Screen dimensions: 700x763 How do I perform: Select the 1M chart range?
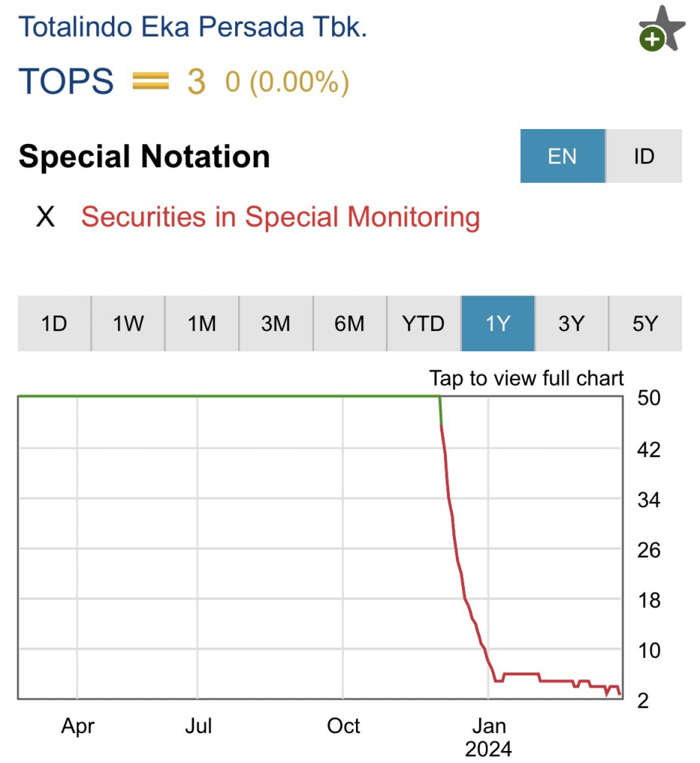[x=201, y=324]
